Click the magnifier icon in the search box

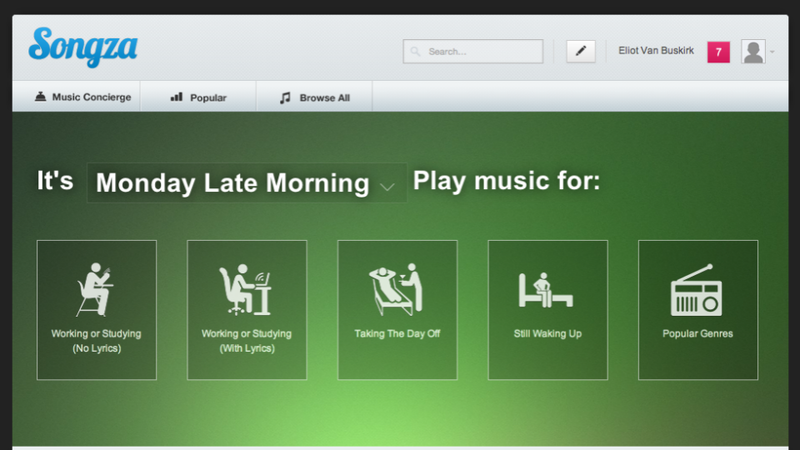(415, 52)
